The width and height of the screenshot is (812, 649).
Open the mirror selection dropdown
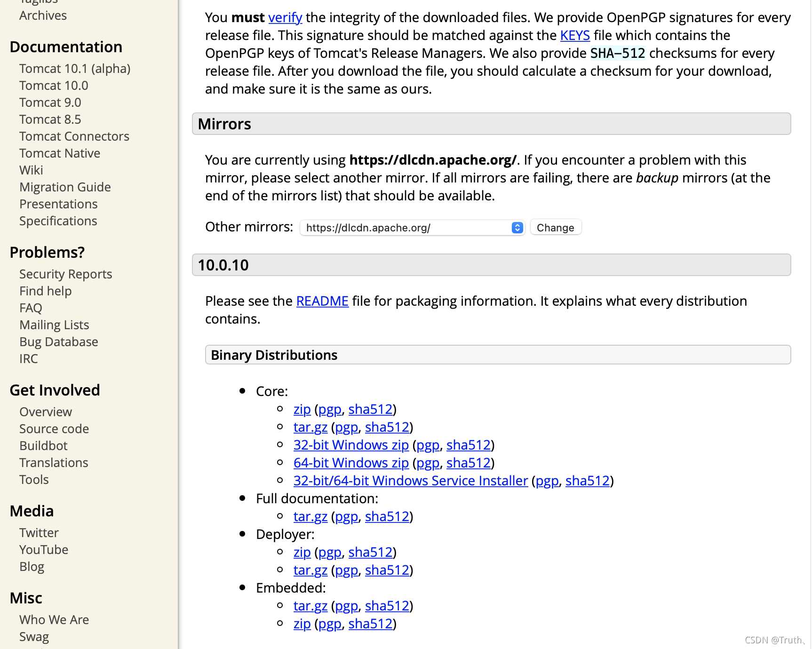[412, 228]
